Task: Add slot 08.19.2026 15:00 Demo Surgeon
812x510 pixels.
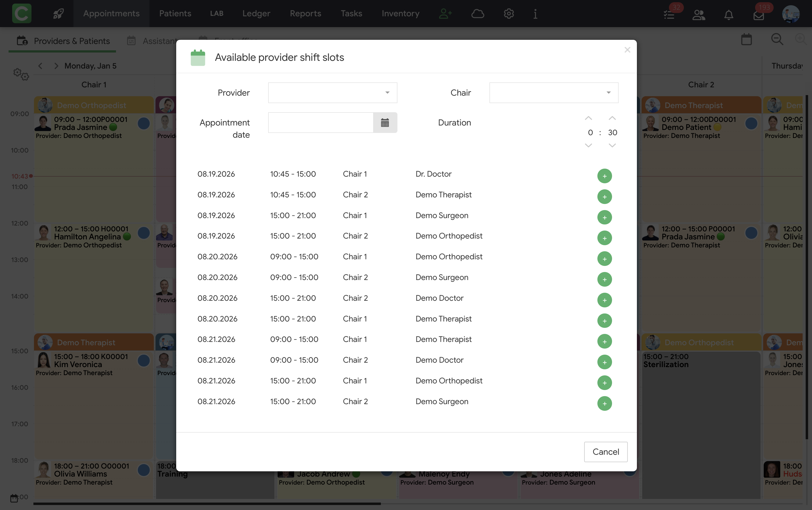Action: tap(605, 217)
